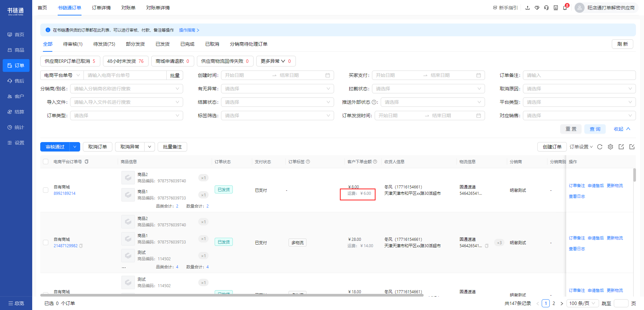Image resolution: width=644 pixels, height=310 pixels.
Task: Switch to 已完成 tab
Action: pyautogui.click(x=187, y=44)
